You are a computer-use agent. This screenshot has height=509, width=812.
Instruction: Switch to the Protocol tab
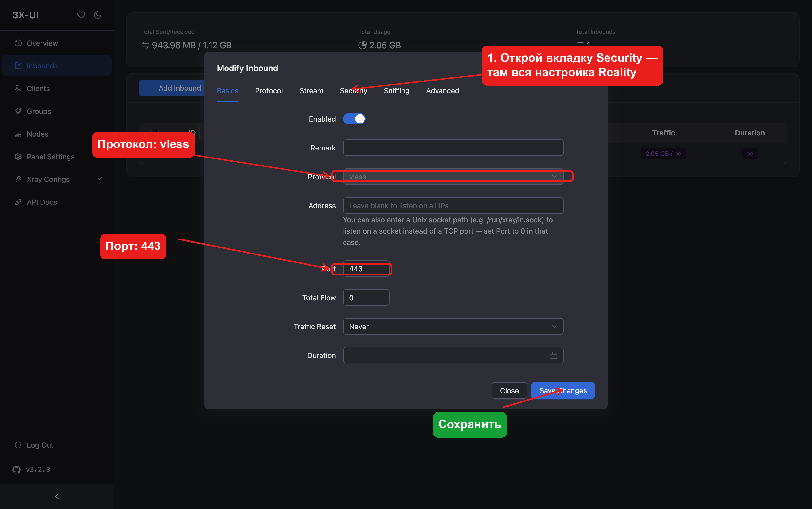269,91
